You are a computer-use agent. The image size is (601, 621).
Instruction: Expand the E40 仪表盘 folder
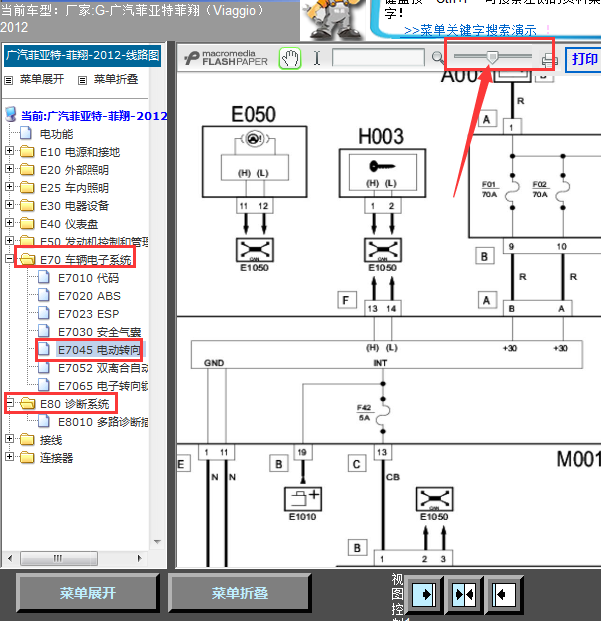pyautogui.click(x=10, y=223)
